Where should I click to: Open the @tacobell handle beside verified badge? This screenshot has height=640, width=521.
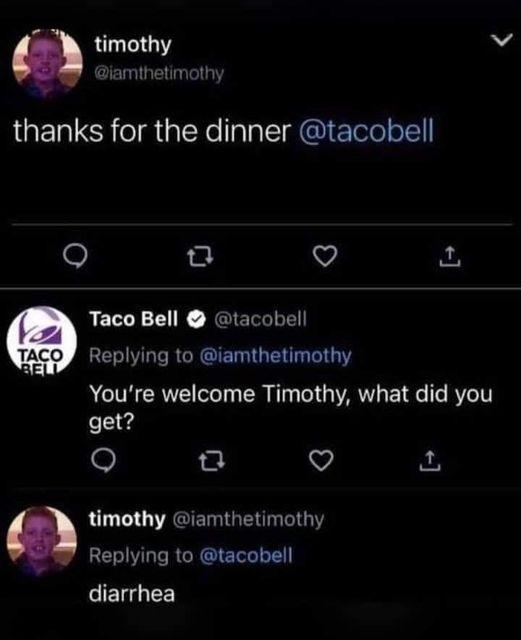[x=260, y=319]
